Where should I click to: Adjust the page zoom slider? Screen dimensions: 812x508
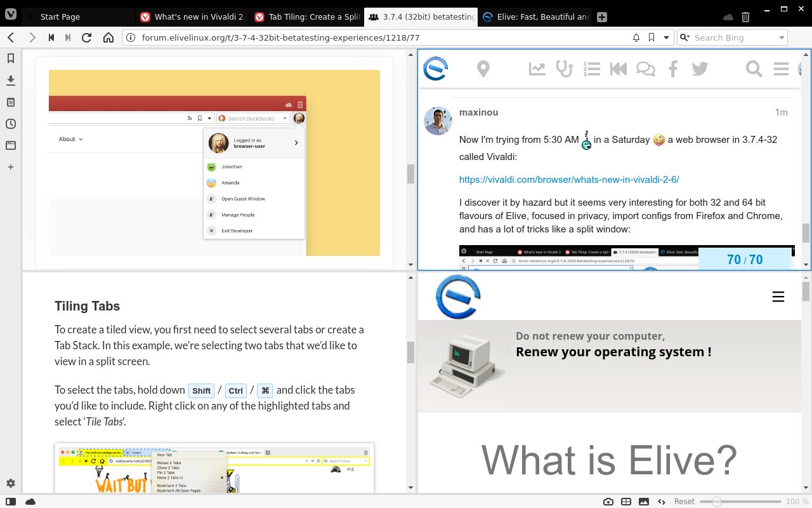point(740,501)
